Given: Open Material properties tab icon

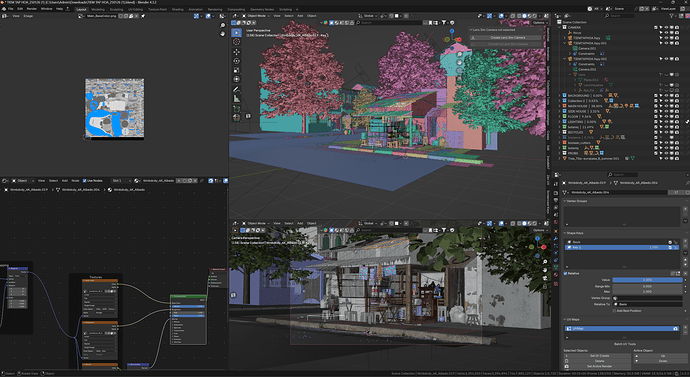Looking at the screenshot, I should (x=556, y=276).
